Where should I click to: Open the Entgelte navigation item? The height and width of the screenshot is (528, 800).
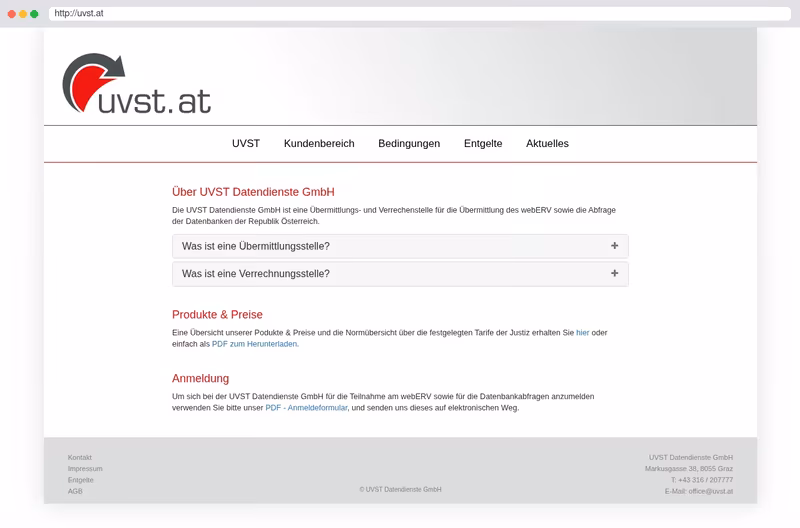point(483,143)
